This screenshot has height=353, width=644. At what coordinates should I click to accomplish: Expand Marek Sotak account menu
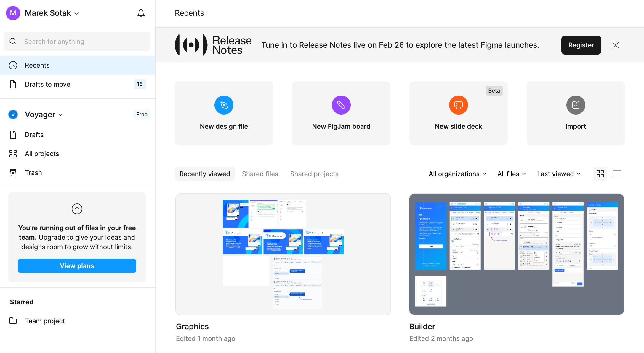pos(52,13)
